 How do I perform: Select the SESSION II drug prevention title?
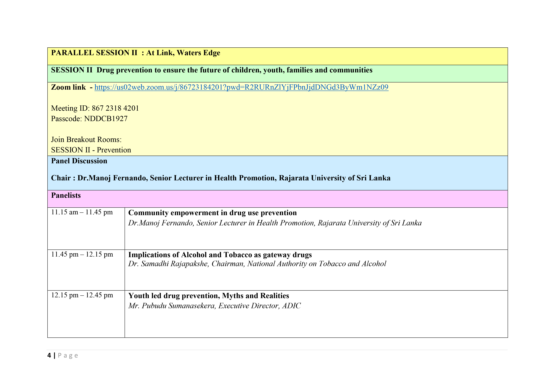(211, 70)
